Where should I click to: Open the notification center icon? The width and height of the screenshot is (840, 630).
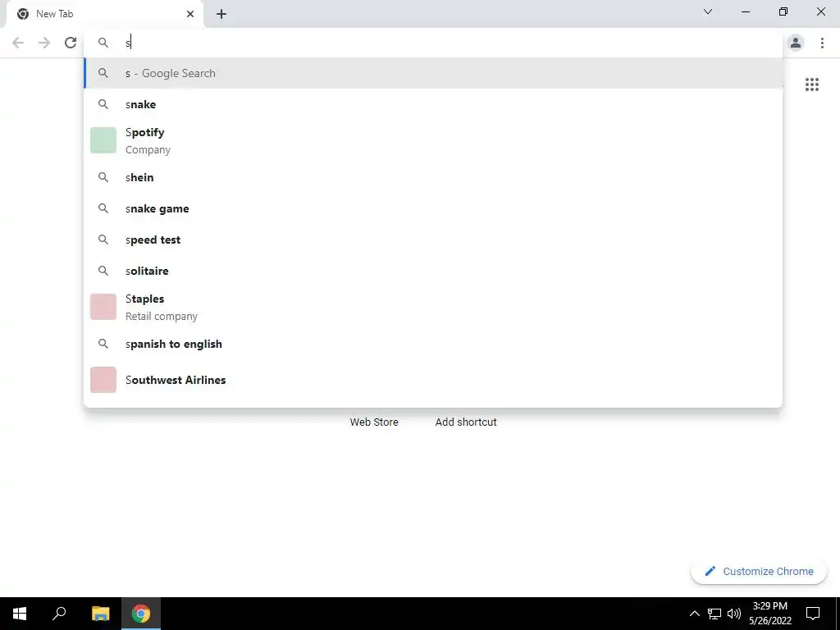point(813,614)
